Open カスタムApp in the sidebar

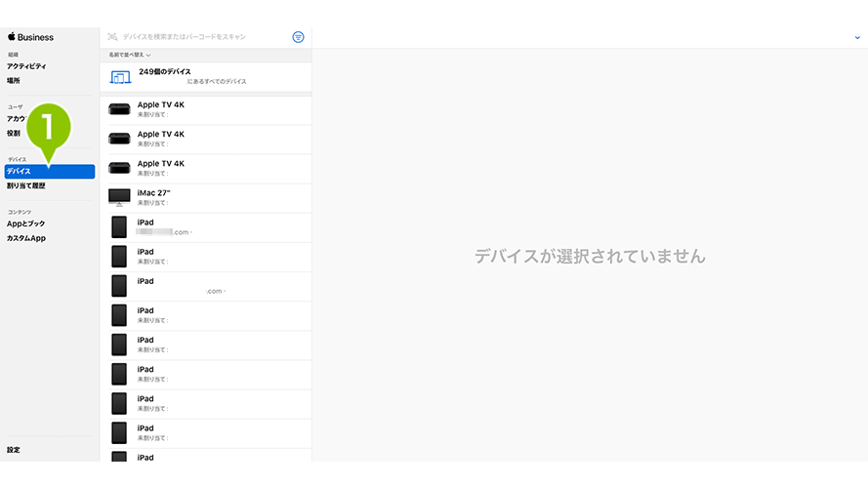(x=26, y=238)
